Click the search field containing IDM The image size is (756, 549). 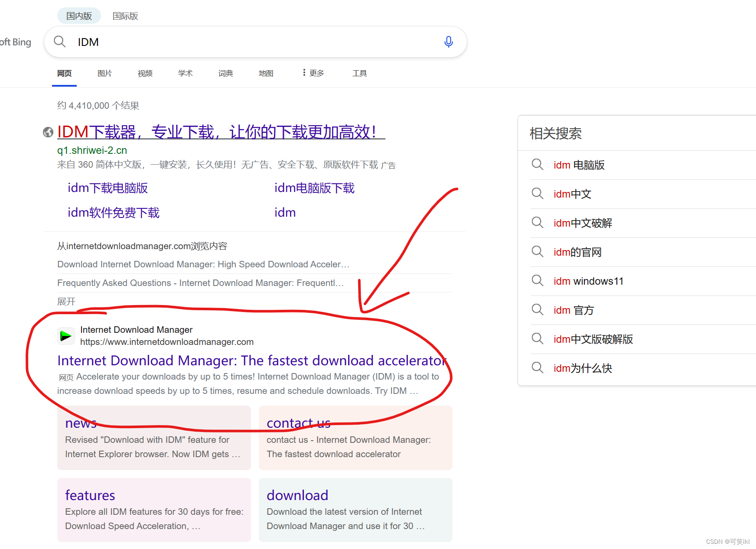(x=255, y=42)
